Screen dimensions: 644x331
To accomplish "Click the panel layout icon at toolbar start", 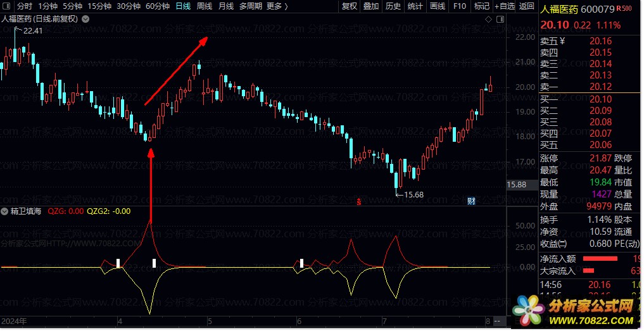I will click(x=6, y=6).
